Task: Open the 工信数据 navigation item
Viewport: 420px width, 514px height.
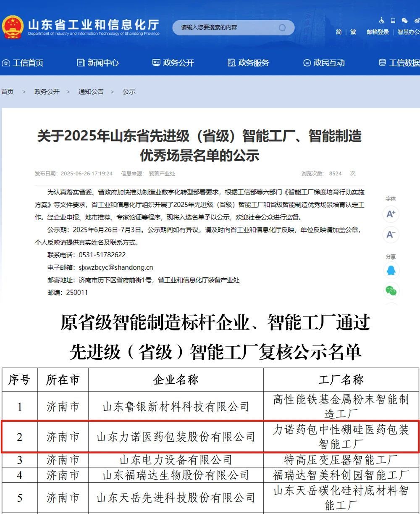Action: tap(399, 63)
